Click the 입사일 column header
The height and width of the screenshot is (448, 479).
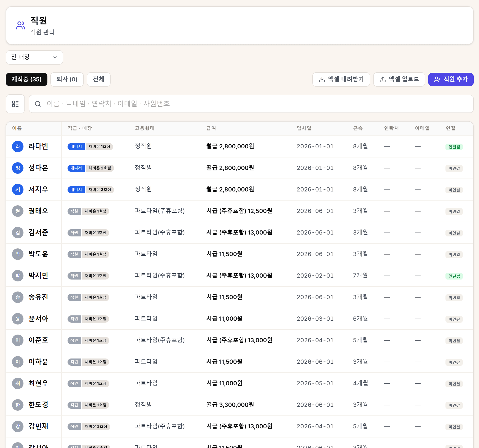[304, 128]
